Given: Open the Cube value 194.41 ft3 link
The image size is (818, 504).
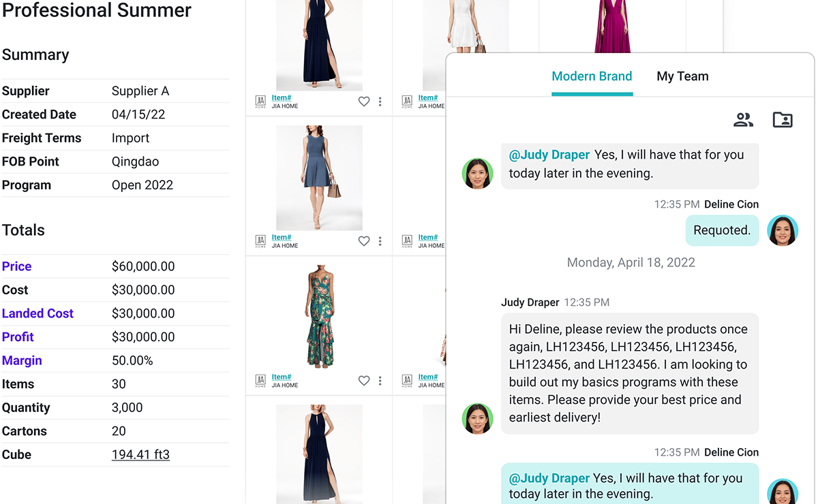Looking at the screenshot, I should [140, 454].
